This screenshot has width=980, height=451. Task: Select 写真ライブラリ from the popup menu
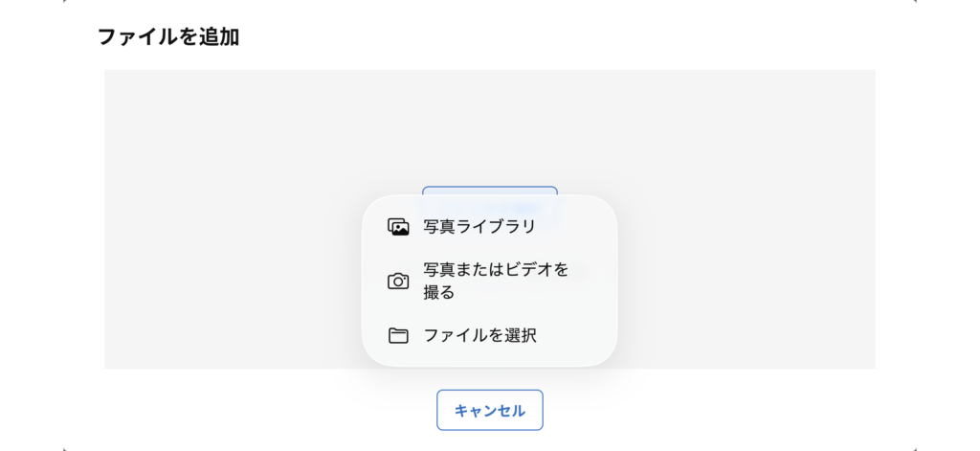coord(479,227)
